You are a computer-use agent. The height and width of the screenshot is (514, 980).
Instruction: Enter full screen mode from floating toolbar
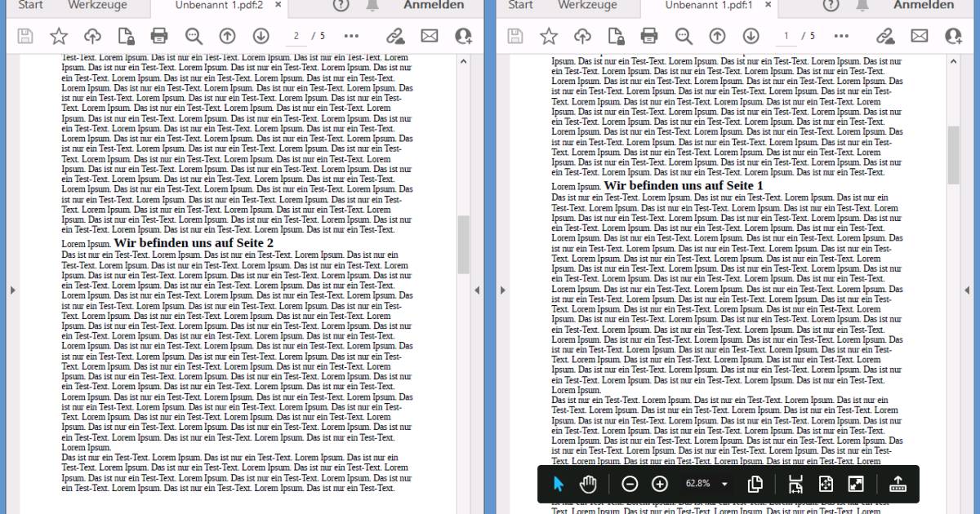856,484
